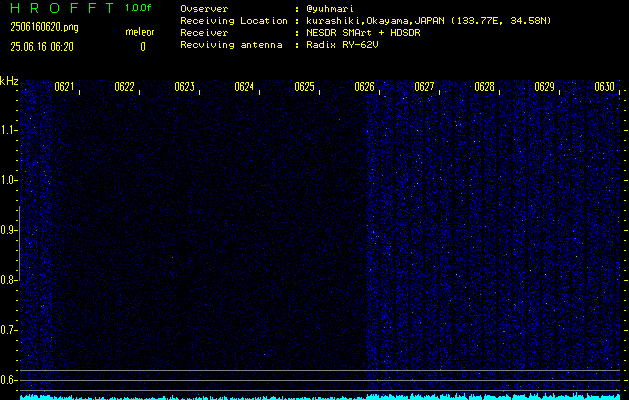Click the Receiving Location label
Viewport: 629px width, 400px height.
(234, 21)
